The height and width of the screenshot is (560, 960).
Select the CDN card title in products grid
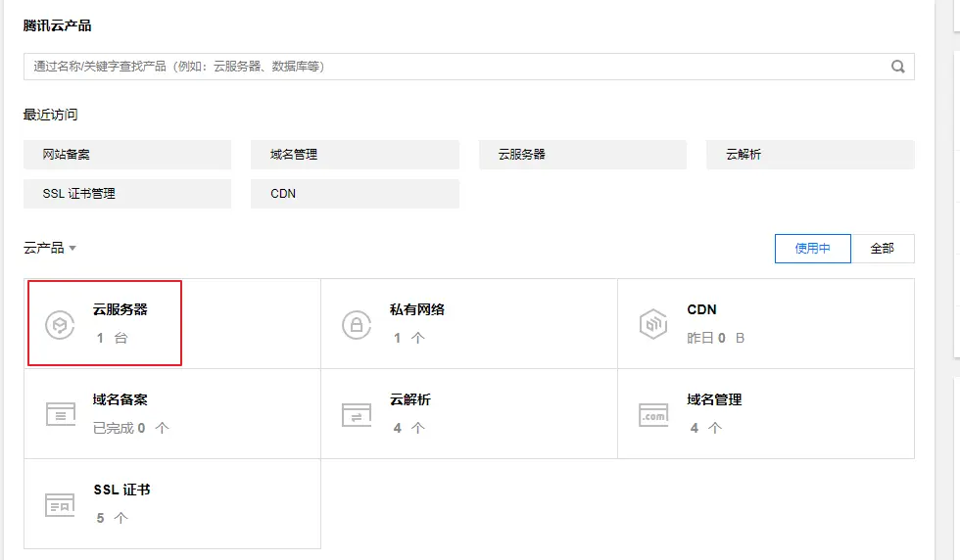[x=701, y=309]
